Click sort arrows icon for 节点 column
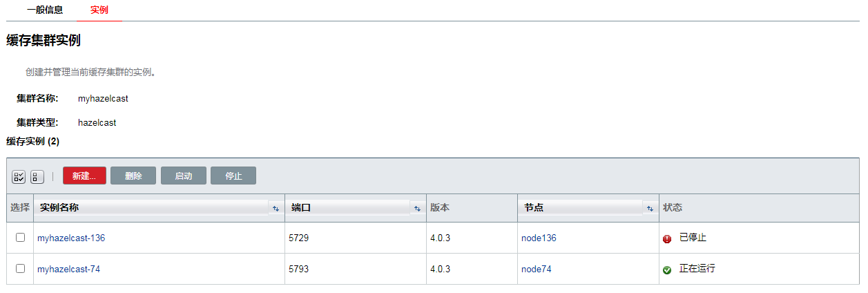Viewport: 868px width, 293px height. (649, 208)
